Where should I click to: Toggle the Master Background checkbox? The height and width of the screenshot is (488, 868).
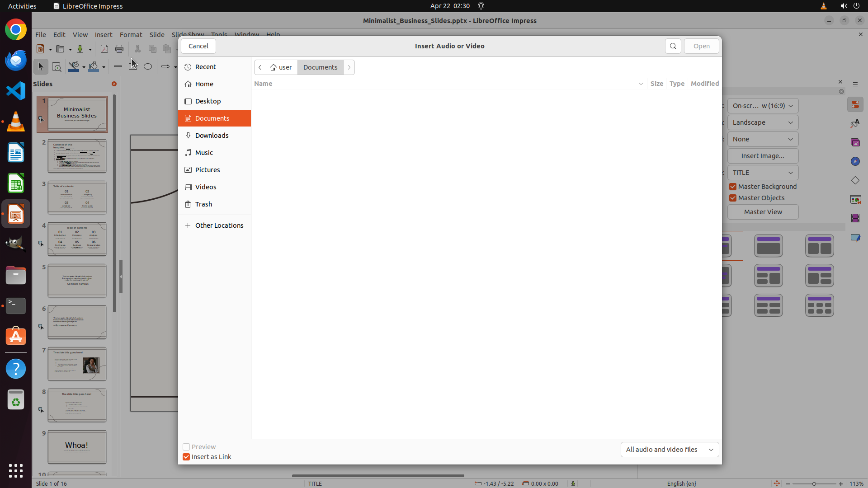(x=733, y=187)
